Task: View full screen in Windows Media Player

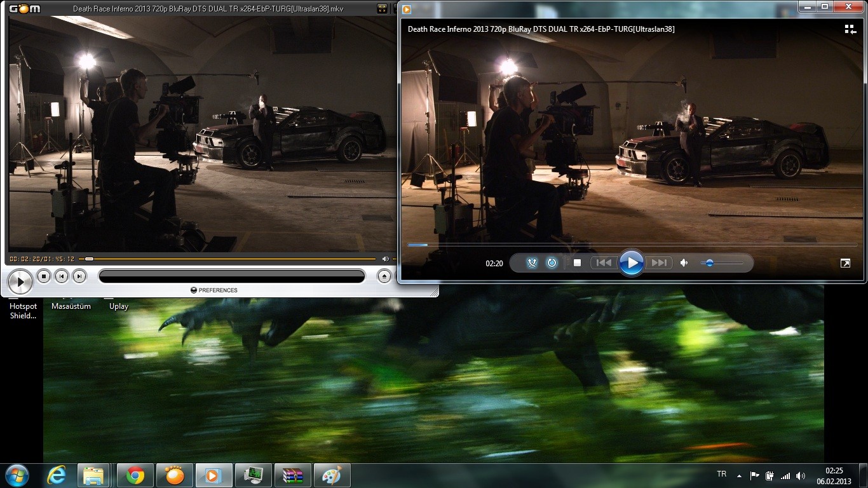Action: point(845,263)
